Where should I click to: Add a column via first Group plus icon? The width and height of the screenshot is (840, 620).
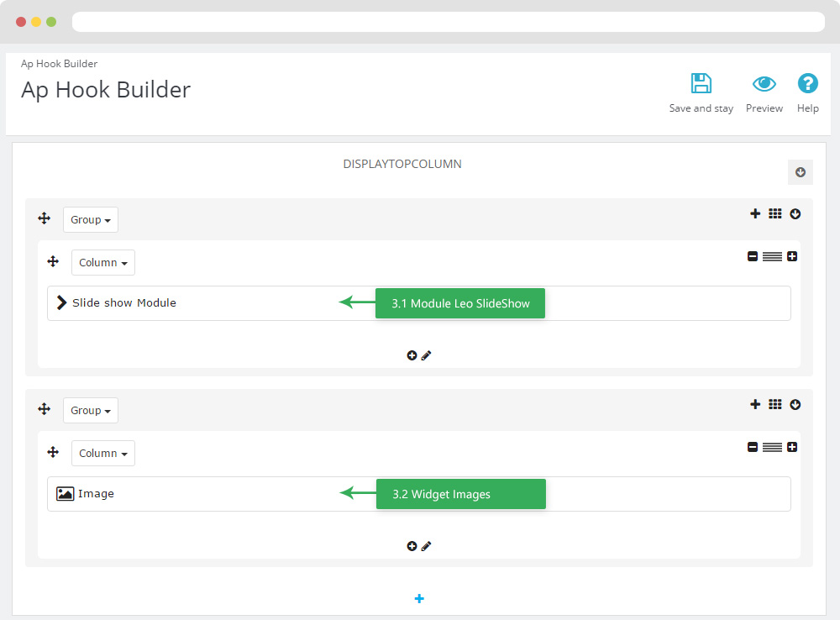(x=755, y=214)
